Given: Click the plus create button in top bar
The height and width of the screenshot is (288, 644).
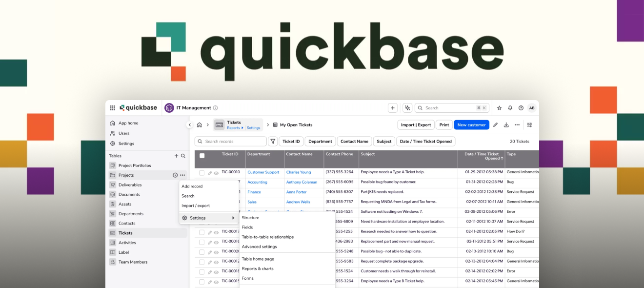Looking at the screenshot, I should (393, 108).
